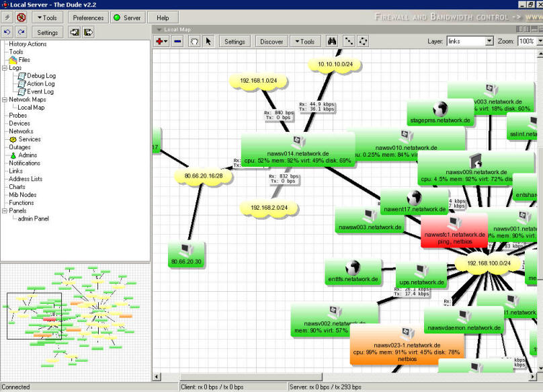The image size is (543, 392).
Task: Click the undo arrow icon
Action: [7, 32]
